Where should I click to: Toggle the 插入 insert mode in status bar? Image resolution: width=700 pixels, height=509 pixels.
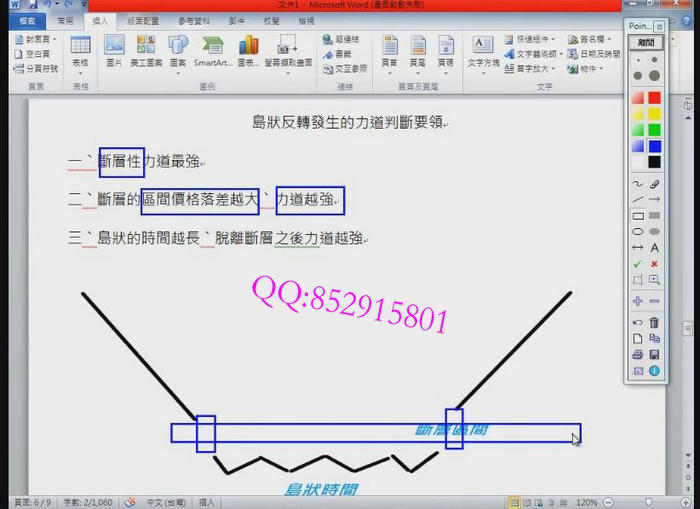pos(207,502)
